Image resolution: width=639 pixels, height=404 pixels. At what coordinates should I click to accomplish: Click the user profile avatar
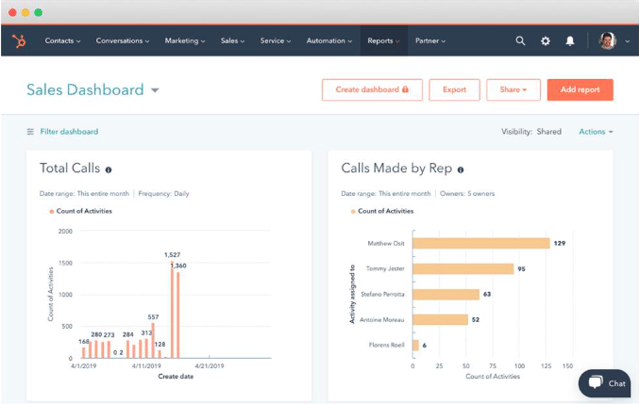click(x=607, y=41)
